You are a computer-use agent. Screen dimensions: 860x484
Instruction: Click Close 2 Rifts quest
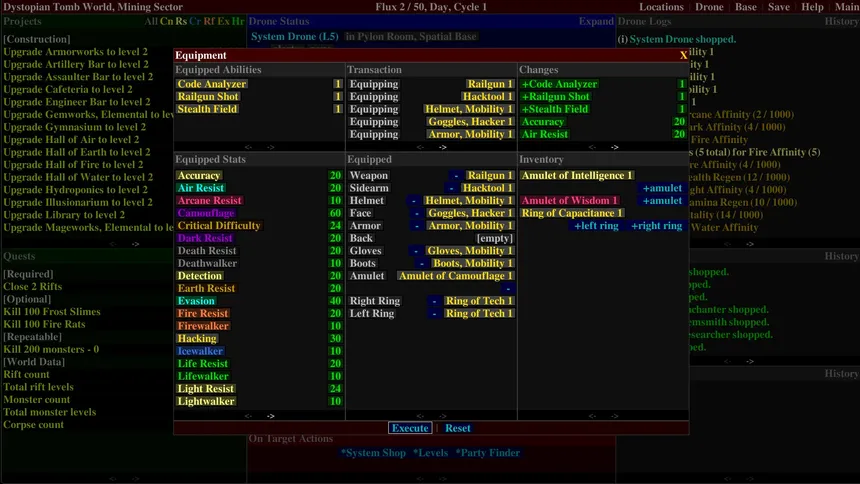point(32,286)
